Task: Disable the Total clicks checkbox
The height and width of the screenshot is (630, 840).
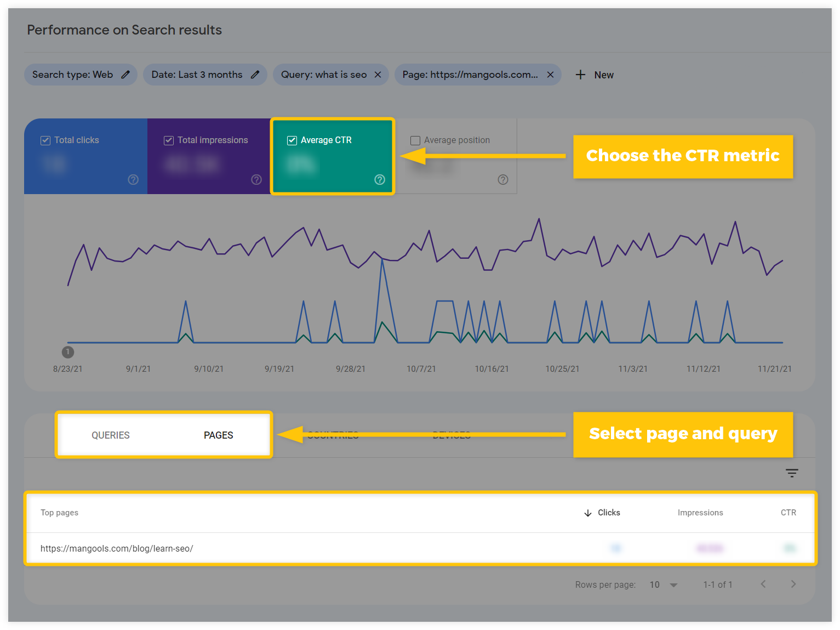Action: 45,140
